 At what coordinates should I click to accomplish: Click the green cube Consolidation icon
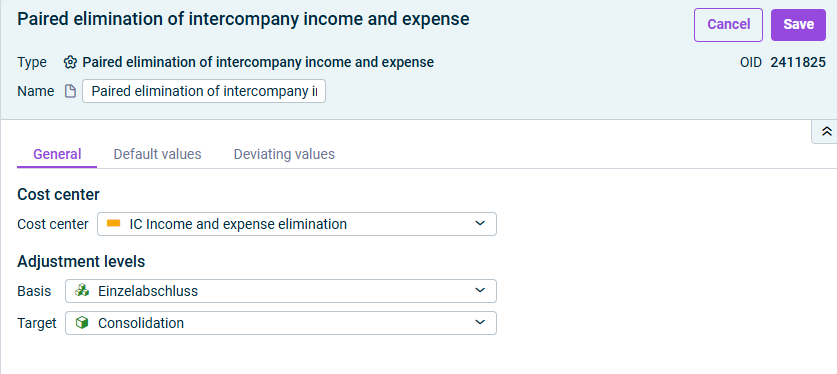82,323
